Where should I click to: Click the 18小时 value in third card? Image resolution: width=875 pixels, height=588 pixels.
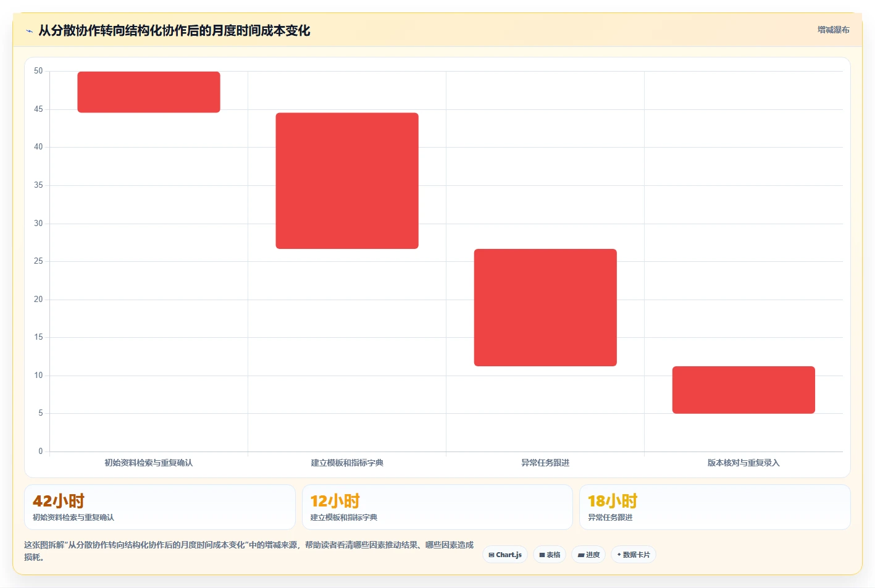point(613,501)
